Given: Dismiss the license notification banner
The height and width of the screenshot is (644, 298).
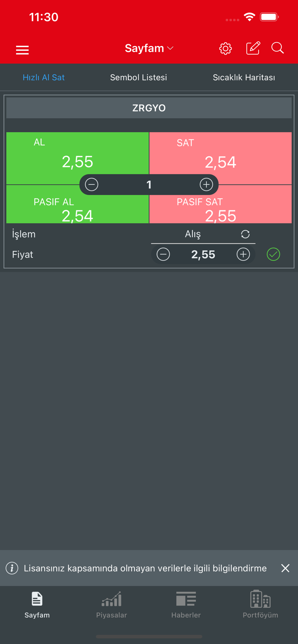Looking at the screenshot, I should (285, 568).
